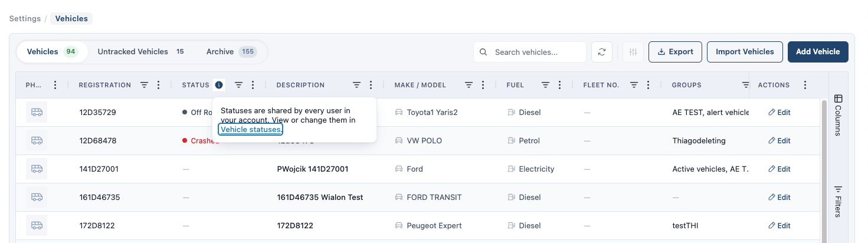Open the Vehicle statuses link in tooltip
This screenshot has height=243, width=868.
tap(251, 129)
